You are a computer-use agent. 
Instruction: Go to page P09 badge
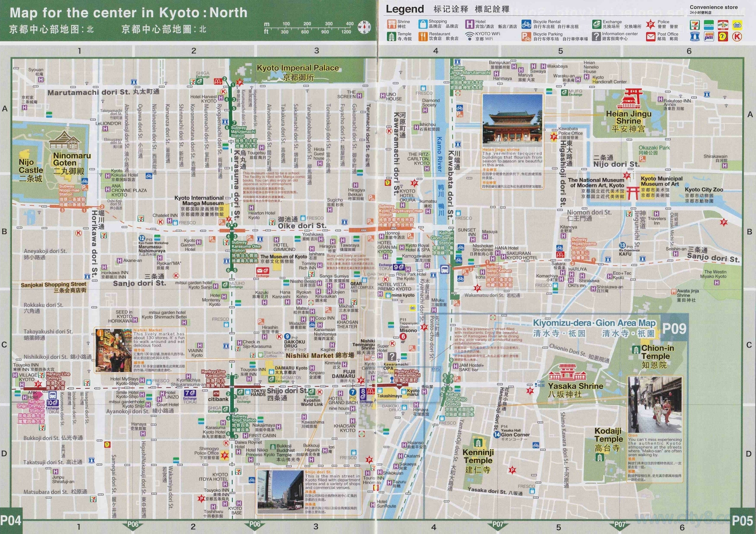[x=673, y=329]
